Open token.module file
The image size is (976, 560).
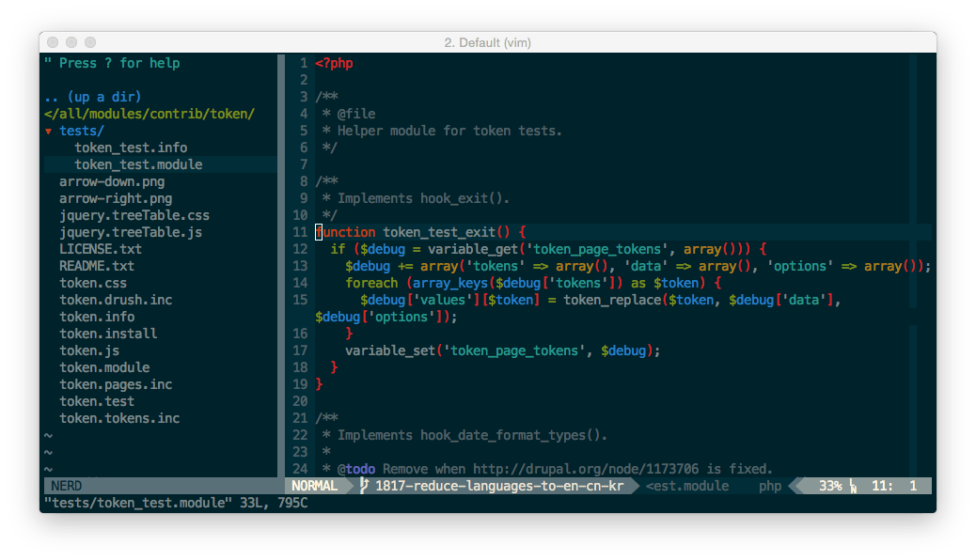(104, 367)
